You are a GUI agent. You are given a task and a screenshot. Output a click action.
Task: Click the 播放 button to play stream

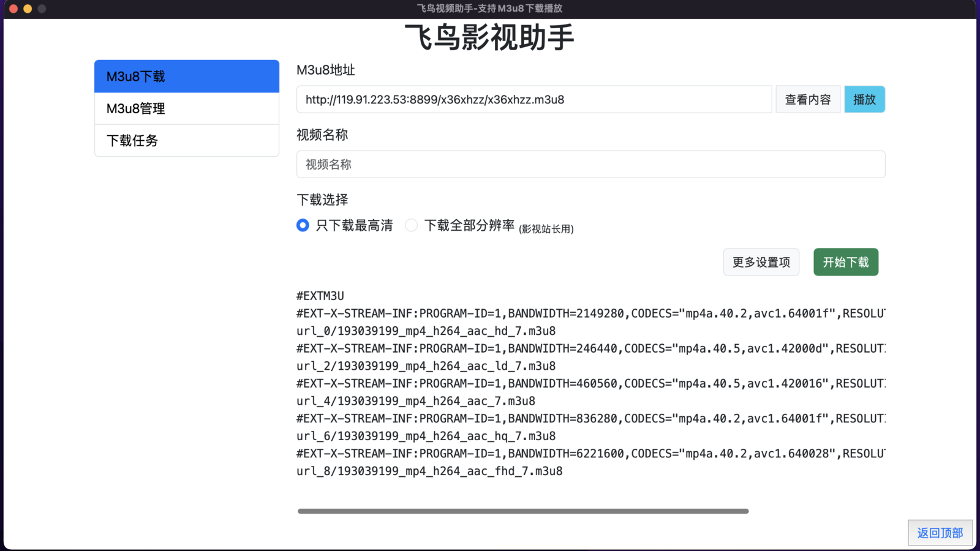(864, 99)
